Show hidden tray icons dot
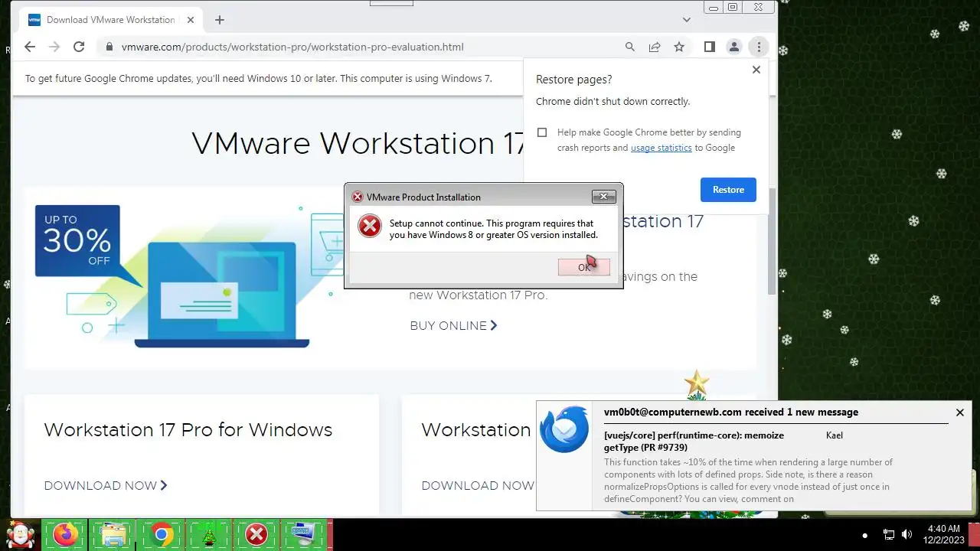 [x=865, y=535]
